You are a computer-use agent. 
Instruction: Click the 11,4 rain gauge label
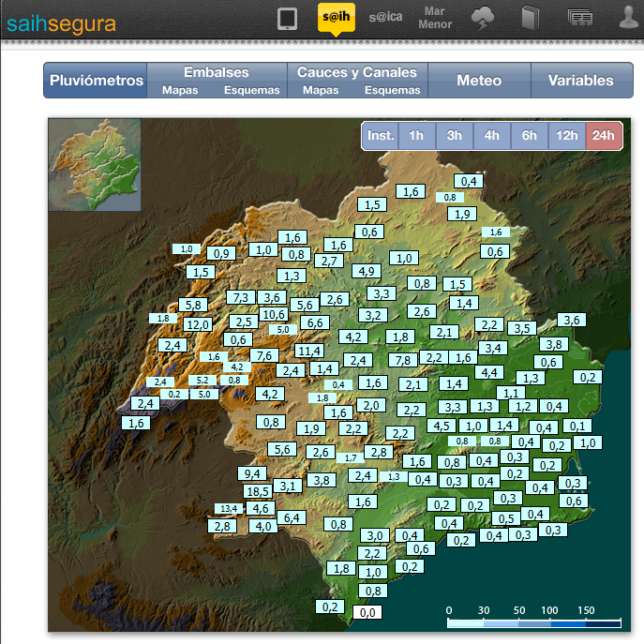point(309,351)
